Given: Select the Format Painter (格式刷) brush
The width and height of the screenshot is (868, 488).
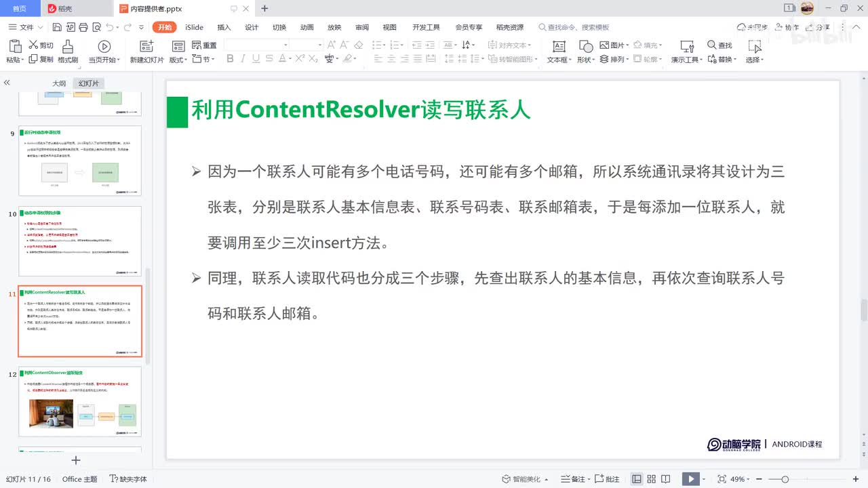Looking at the screenshot, I should click(x=68, y=46).
